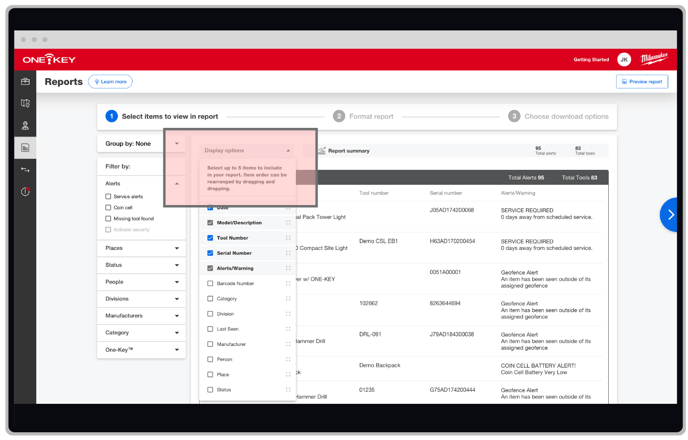Check the Missing tool found filter
The width and height of the screenshot is (688, 440).
pyautogui.click(x=108, y=218)
